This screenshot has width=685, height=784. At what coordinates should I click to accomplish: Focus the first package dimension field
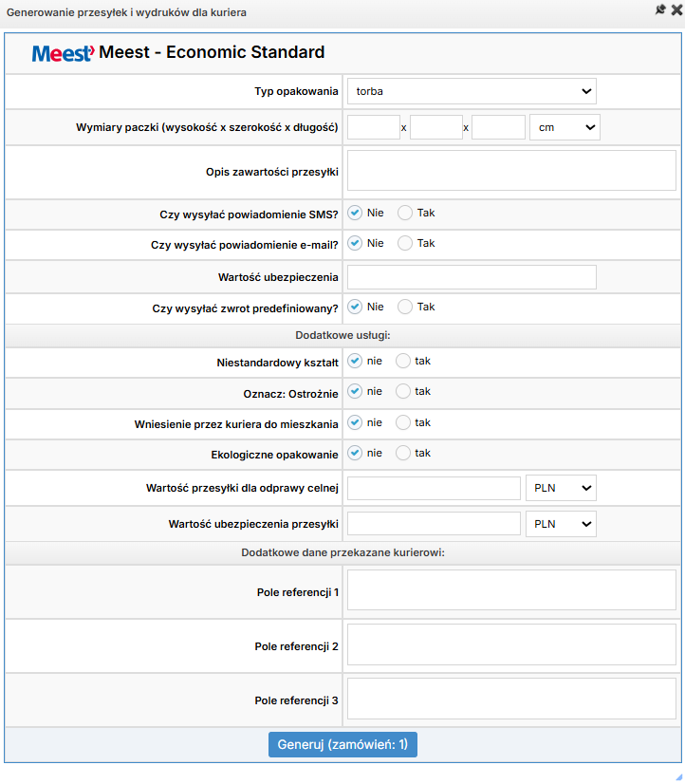click(x=374, y=127)
